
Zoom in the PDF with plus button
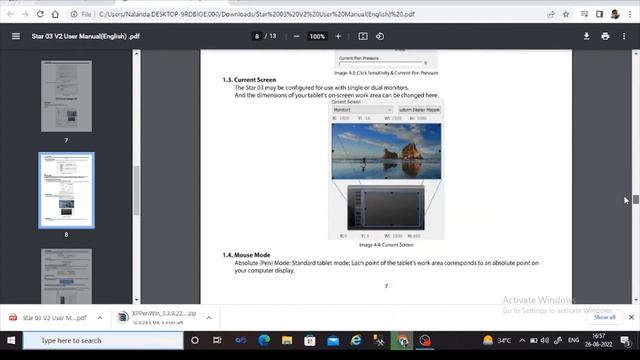point(338,36)
